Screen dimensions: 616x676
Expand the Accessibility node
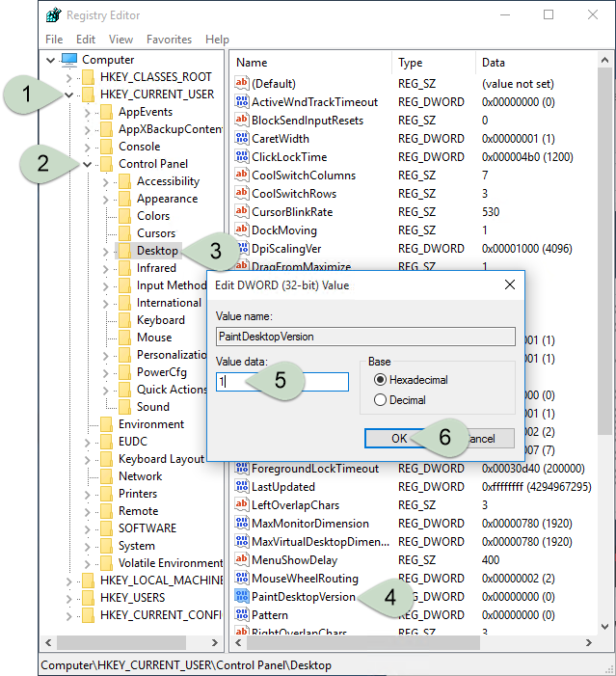(x=105, y=182)
